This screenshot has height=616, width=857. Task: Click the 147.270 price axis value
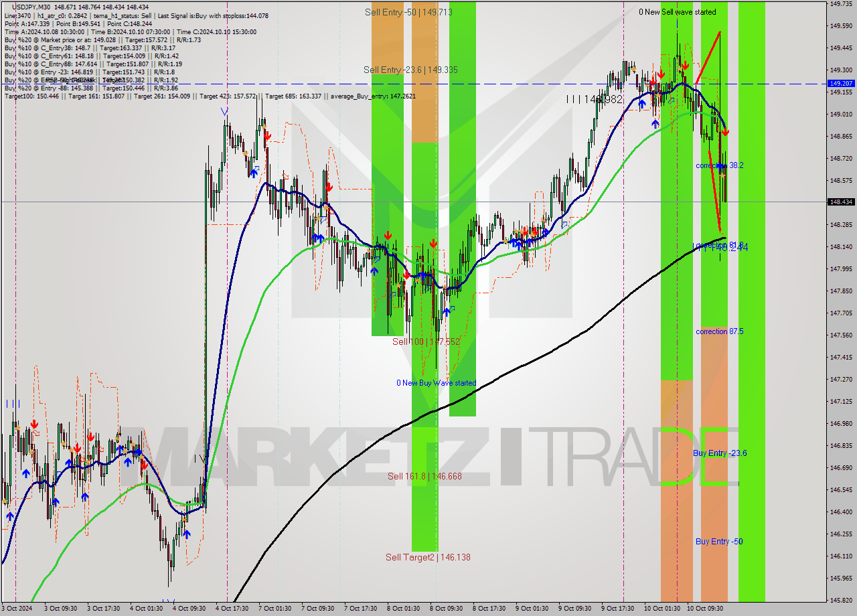[x=841, y=379]
